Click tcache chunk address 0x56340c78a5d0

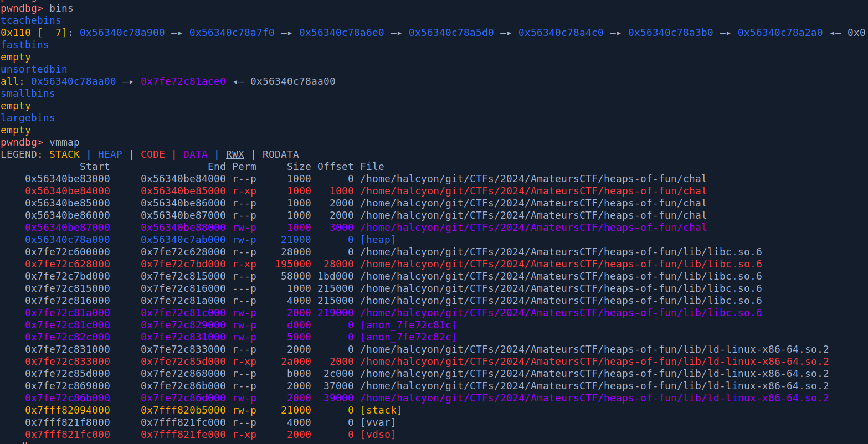coord(451,33)
